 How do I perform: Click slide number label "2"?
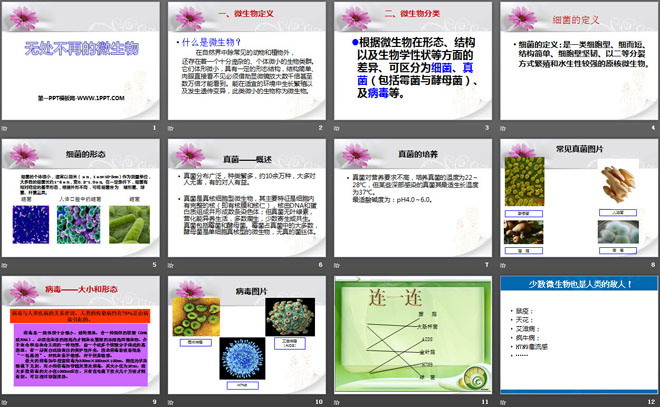(x=320, y=128)
